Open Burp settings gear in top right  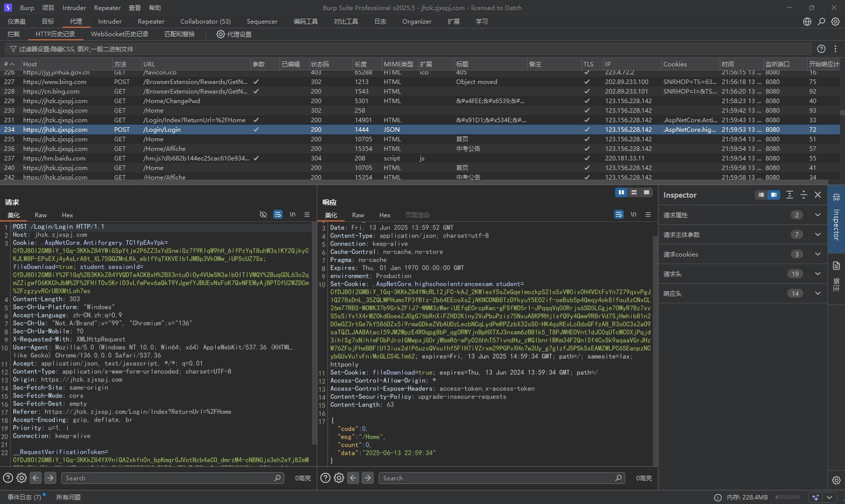pyautogui.click(x=835, y=22)
